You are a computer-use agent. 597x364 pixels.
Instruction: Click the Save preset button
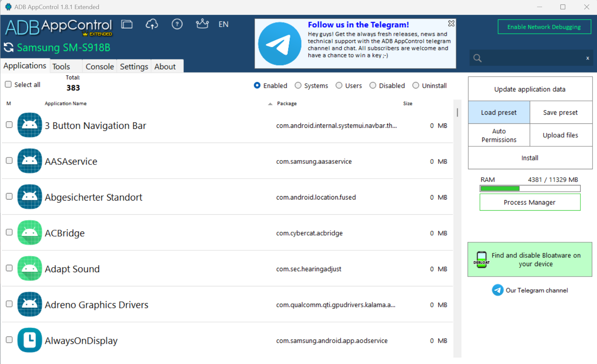point(561,112)
